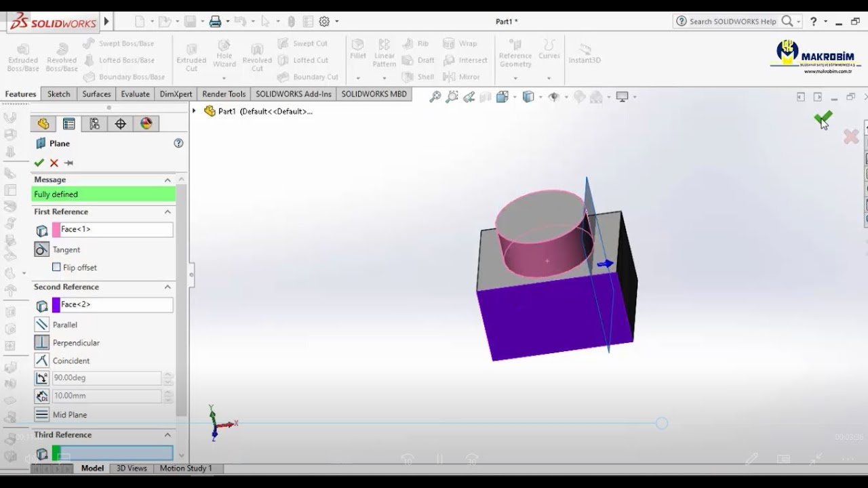This screenshot has width=868, height=488.
Task: Collapse the Message section
Action: (167, 180)
